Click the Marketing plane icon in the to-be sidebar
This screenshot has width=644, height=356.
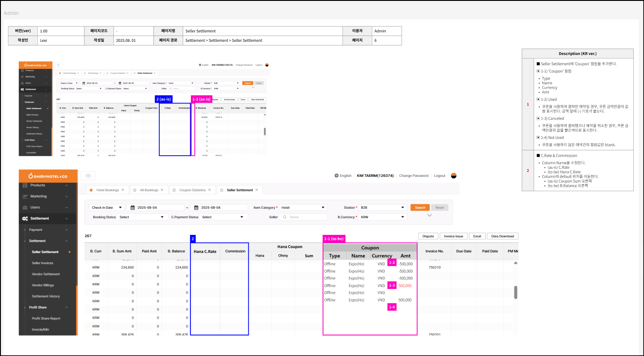pyautogui.click(x=25, y=196)
